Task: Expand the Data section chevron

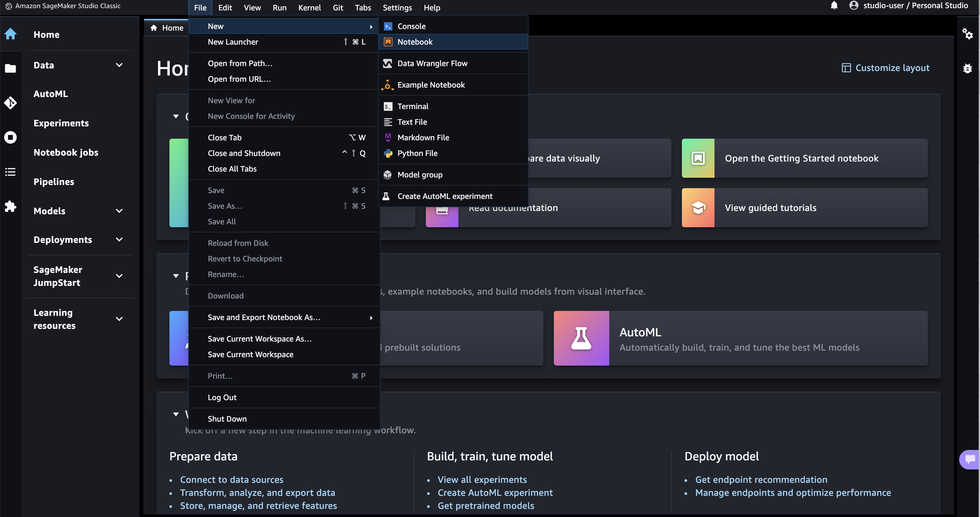Action: (x=119, y=65)
